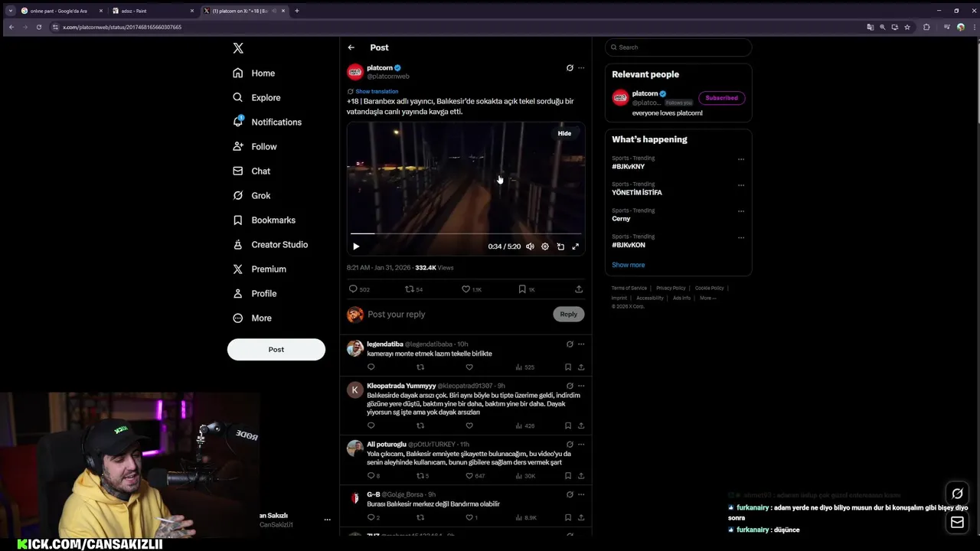Viewport: 980px width, 551px height.
Task: Seek on the video progress bar
Action: click(x=465, y=233)
